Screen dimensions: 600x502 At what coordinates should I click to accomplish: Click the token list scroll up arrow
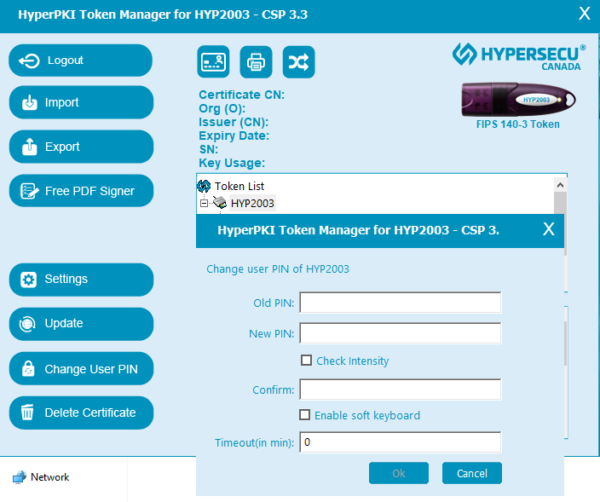click(560, 185)
